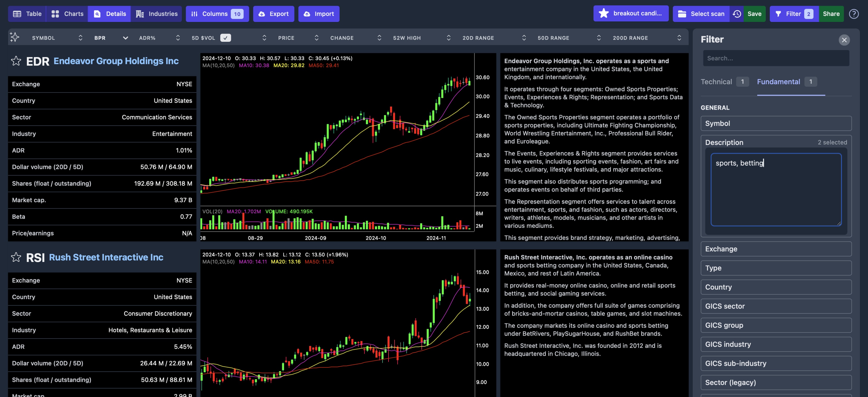This screenshot has height=397, width=868.
Task: Favorite EDR with the star icon
Action: point(16,61)
